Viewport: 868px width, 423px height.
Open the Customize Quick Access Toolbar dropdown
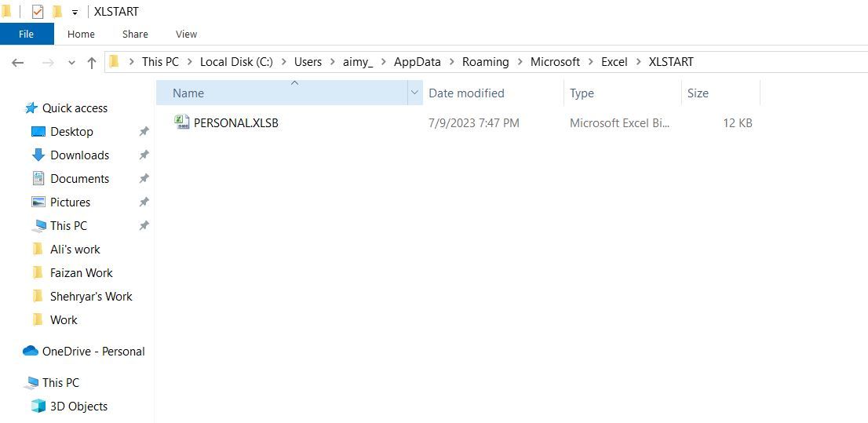pyautogui.click(x=75, y=13)
